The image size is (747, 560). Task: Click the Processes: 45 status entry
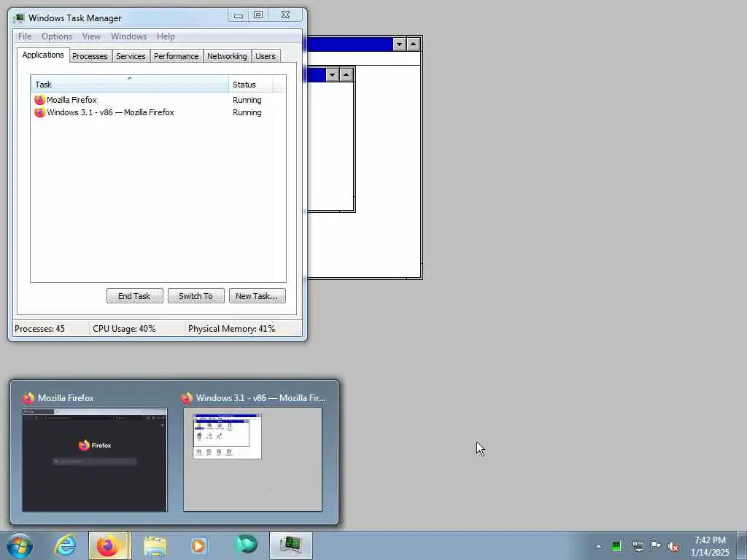click(x=39, y=329)
